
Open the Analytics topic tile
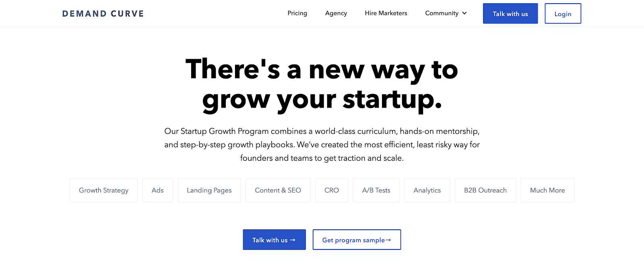point(427,190)
